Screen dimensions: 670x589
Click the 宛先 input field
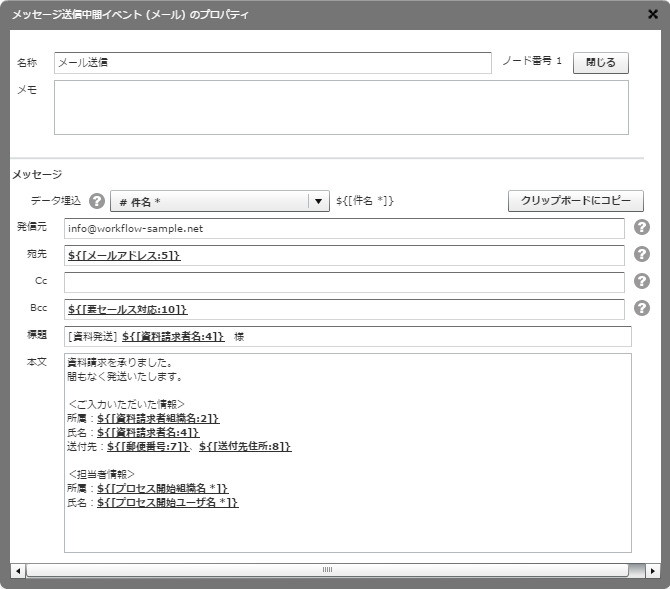tap(344, 256)
